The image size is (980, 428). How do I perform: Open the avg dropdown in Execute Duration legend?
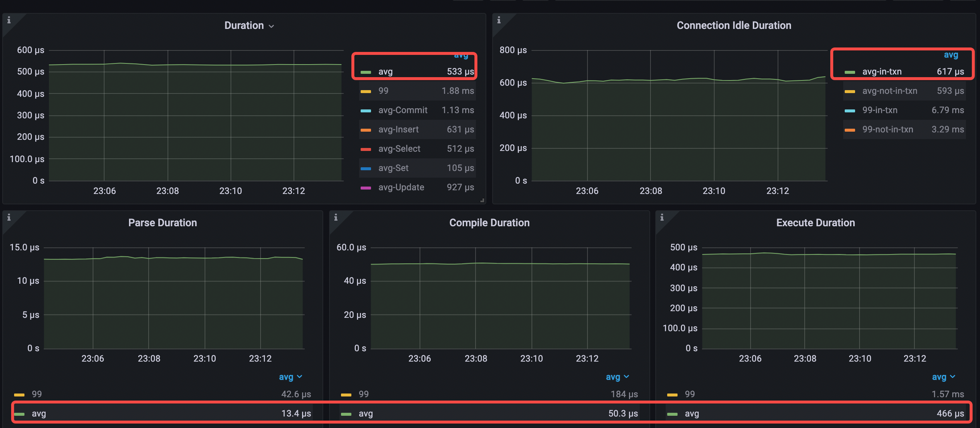[x=943, y=377]
